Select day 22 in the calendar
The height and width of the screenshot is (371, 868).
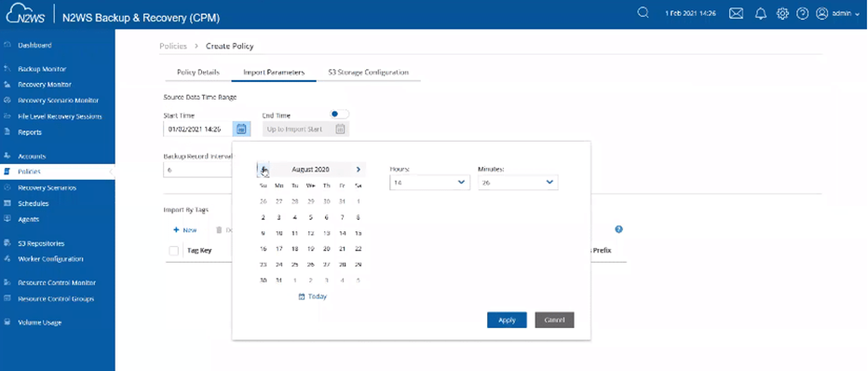click(359, 249)
